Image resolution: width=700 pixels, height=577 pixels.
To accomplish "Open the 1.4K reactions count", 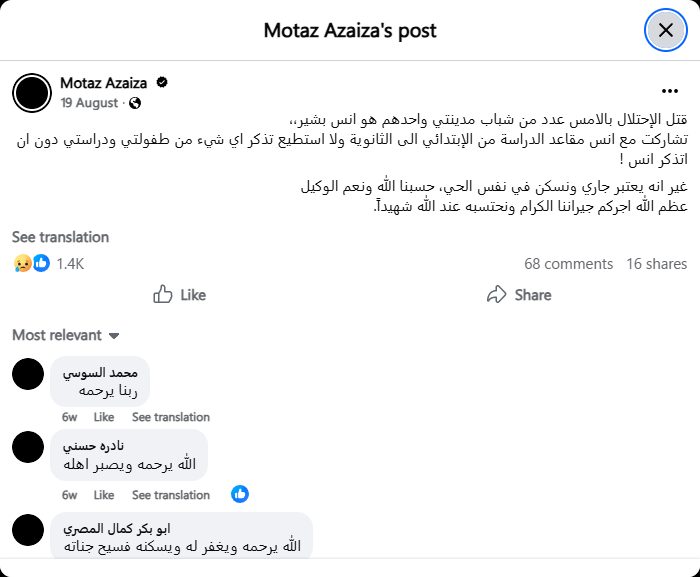I will coord(70,263).
